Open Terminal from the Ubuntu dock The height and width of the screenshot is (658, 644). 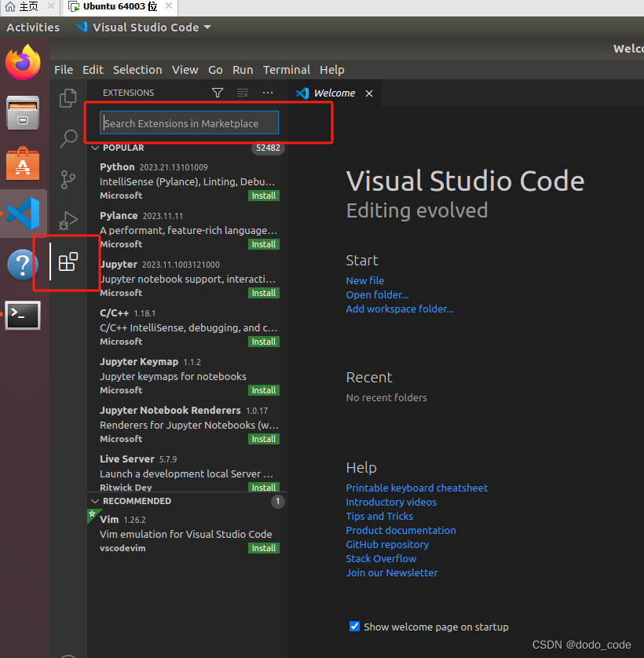[23, 315]
